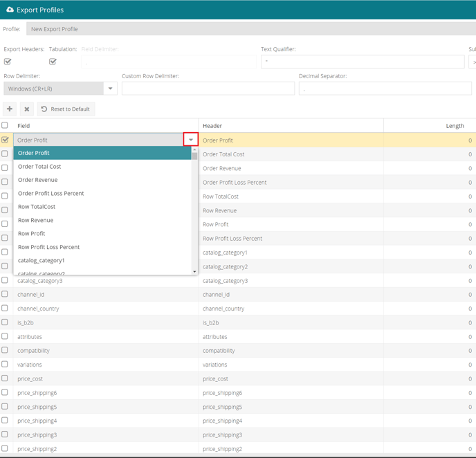Viewport: 476px width, 458px height.
Task: Click the Field Delimiter input field
Action: pos(169,62)
